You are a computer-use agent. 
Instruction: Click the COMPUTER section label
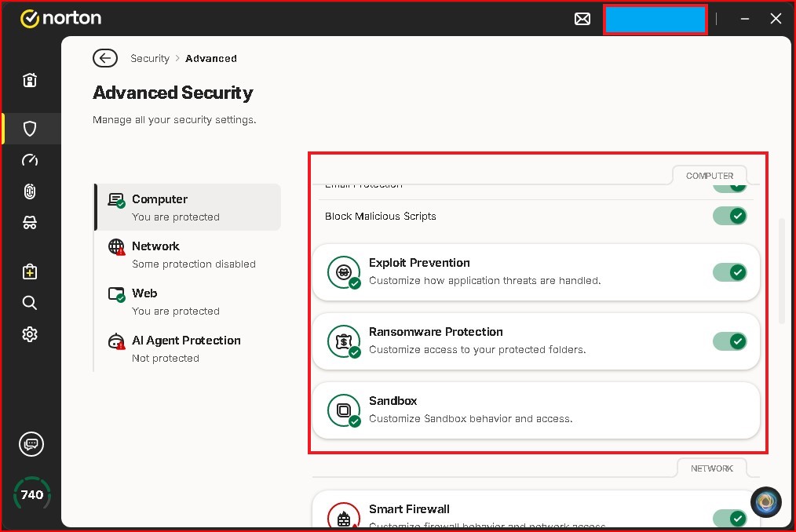click(x=709, y=176)
